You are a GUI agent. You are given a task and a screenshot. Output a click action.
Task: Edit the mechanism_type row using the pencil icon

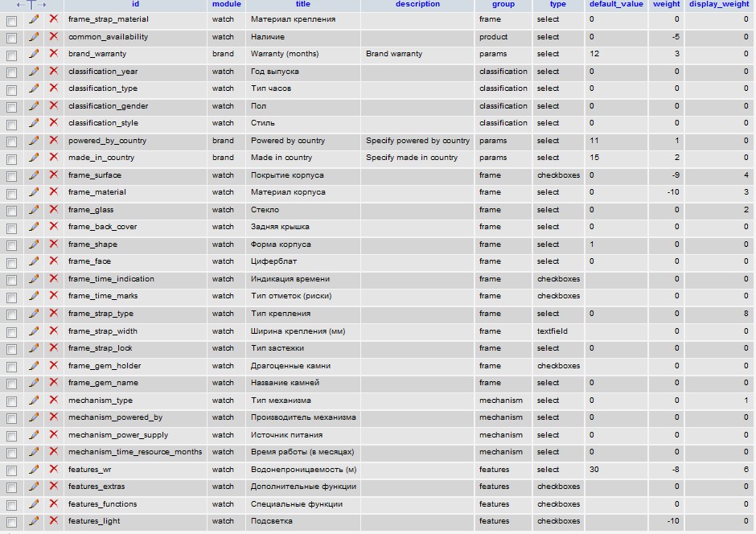[x=34, y=400]
